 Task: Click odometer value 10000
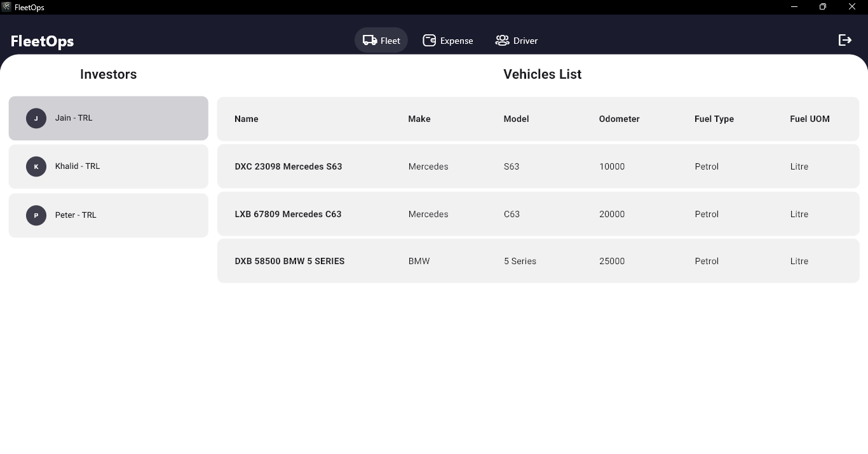[x=612, y=166]
